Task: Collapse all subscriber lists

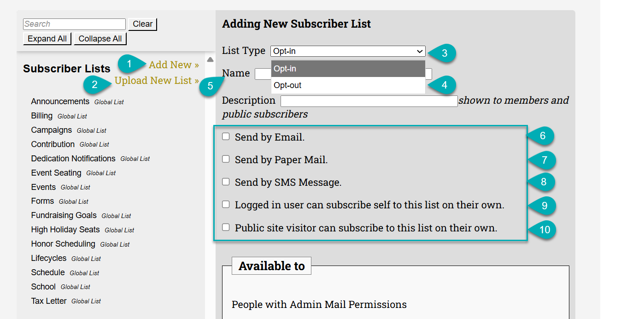Action: (100, 39)
